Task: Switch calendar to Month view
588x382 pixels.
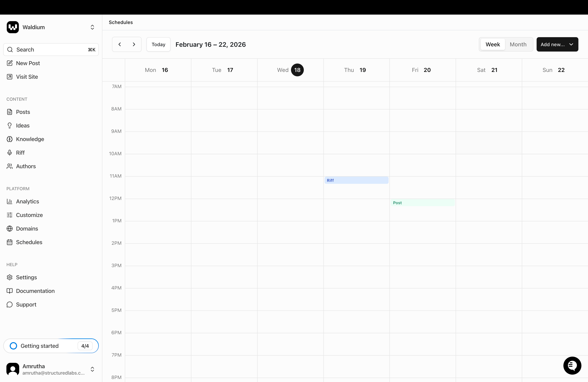Action: coord(518,44)
